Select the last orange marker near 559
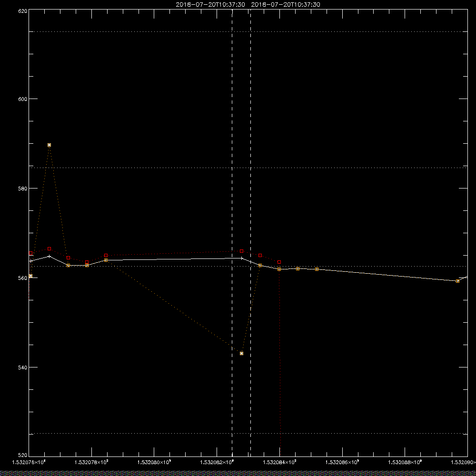Screen dimensions: 476x476 coord(458,281)
